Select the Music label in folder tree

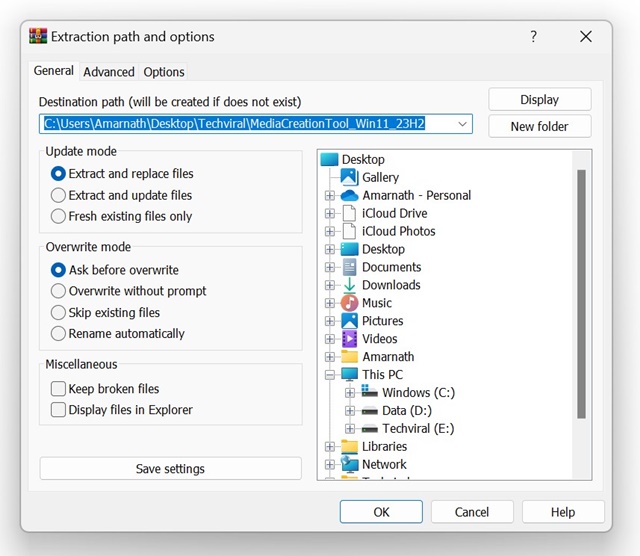coord(377,303)
